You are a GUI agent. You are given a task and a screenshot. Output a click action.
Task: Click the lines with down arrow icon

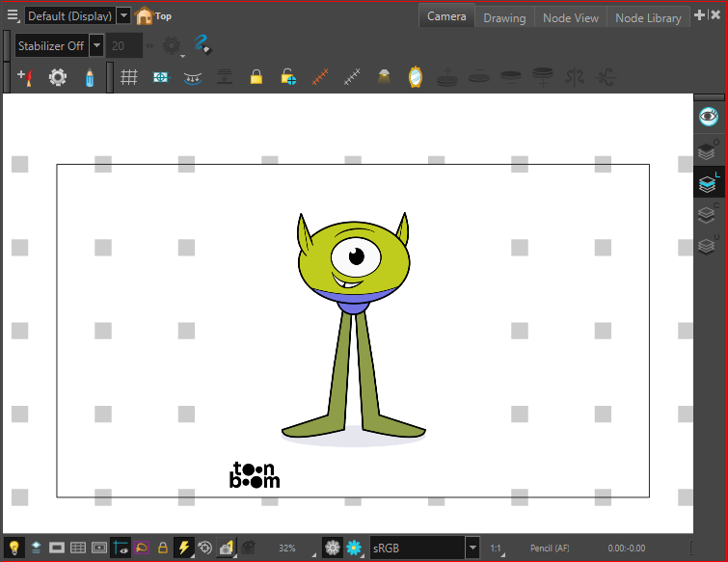225,77
